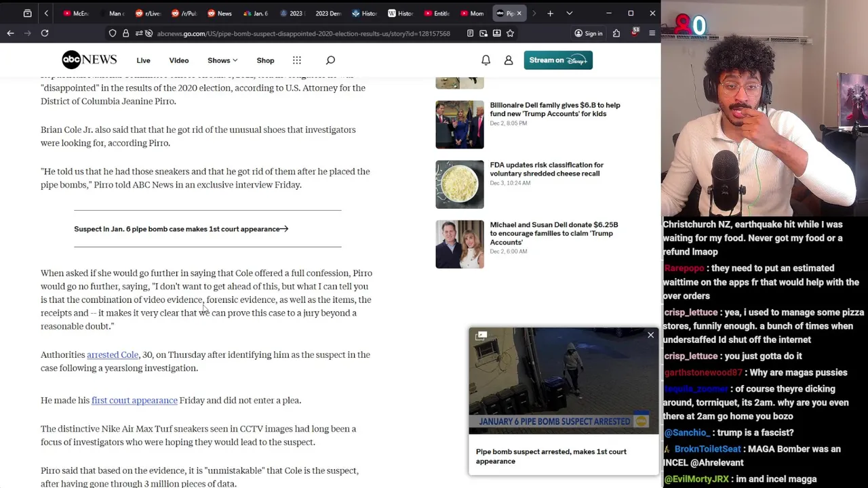The width and height of the screenshot is (868, 488).
Task: Switch to the Jan. 6 tab
Action: [255, 13]
